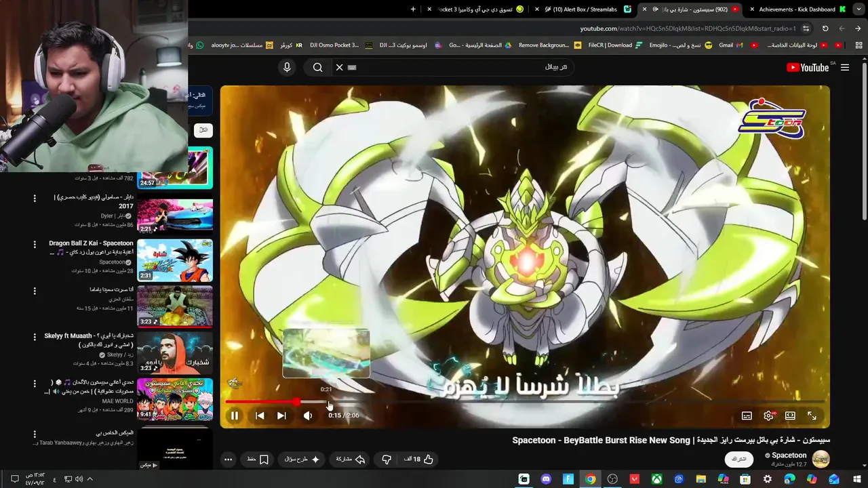Mute the video player volume
This screenshot has width=868, height=488.
click(x=308, y=415)
